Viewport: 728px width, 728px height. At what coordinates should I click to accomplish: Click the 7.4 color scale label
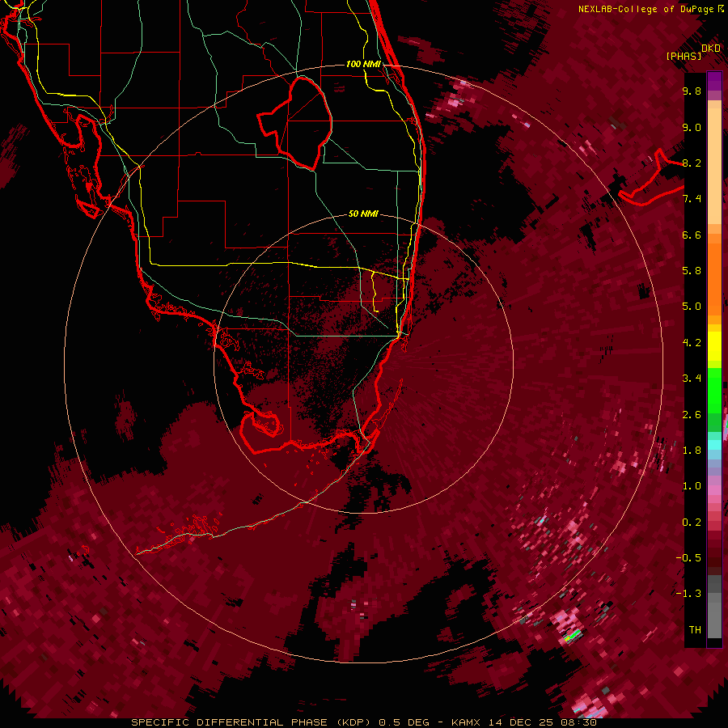pyautogui.click(x=692, y=199)
